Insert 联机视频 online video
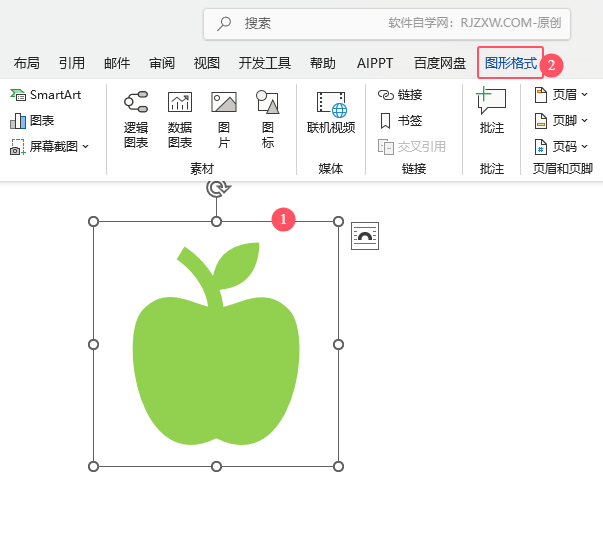This screenshot has width=603, height=549. tap(331, 112)
